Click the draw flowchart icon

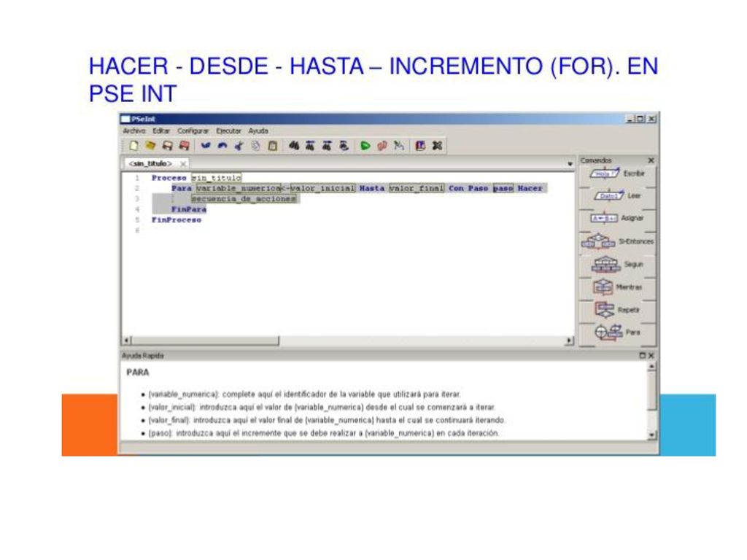coord(399,146)
